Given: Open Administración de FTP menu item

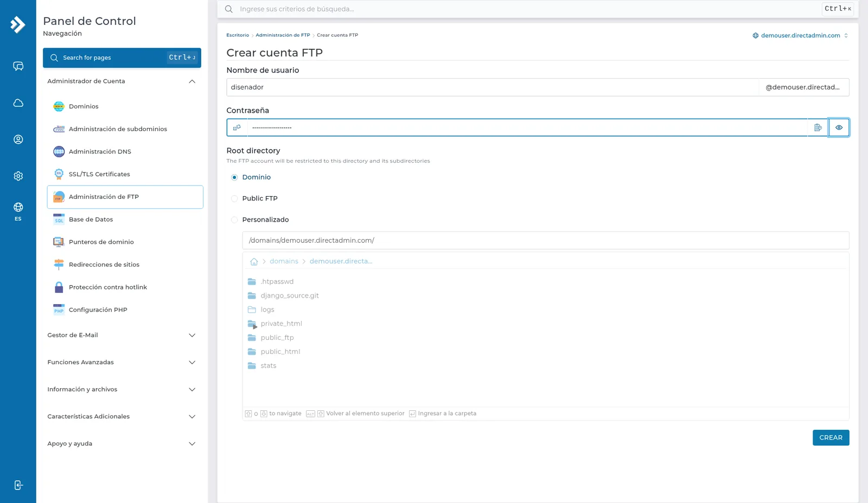Looking at the screenshot, I should pyautogui.click(x=125, y=197).
